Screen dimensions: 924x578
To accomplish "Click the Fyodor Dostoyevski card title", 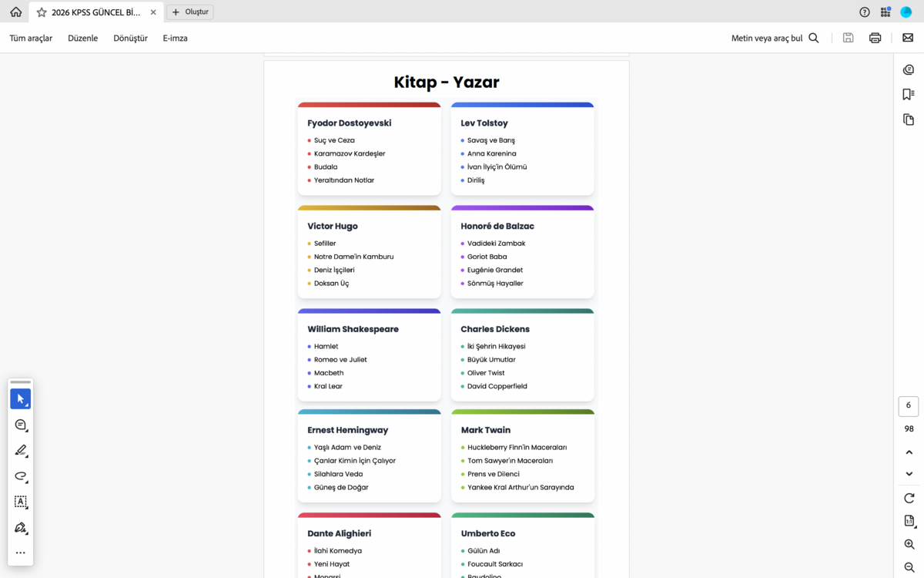I will coord(349,123).
